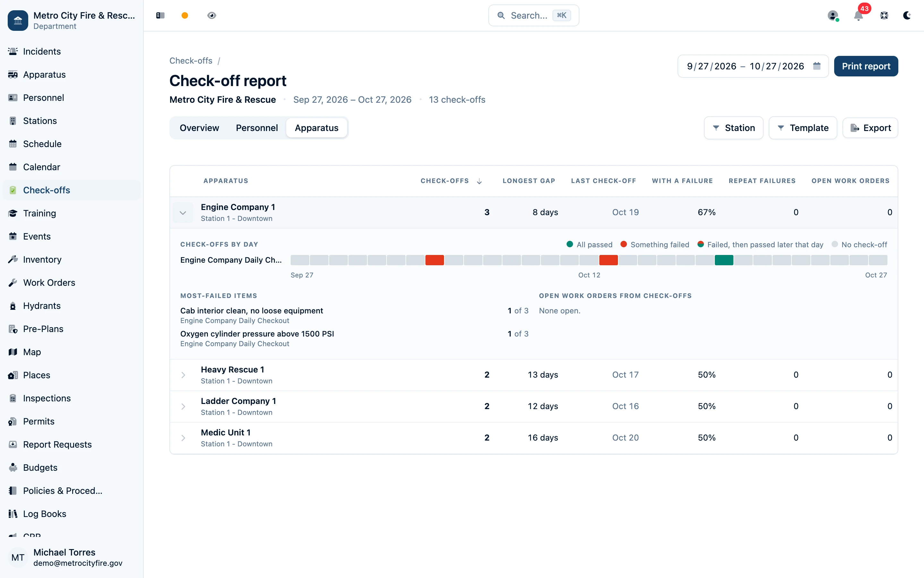
Task: Toggle dark mode moon icon
Action: [907, 15]
